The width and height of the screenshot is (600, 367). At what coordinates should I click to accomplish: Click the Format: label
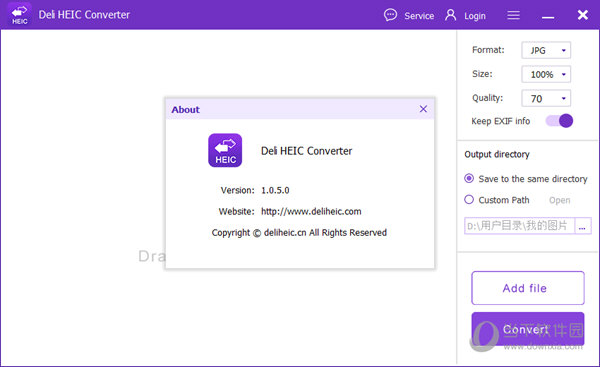(x=488, y=50)
